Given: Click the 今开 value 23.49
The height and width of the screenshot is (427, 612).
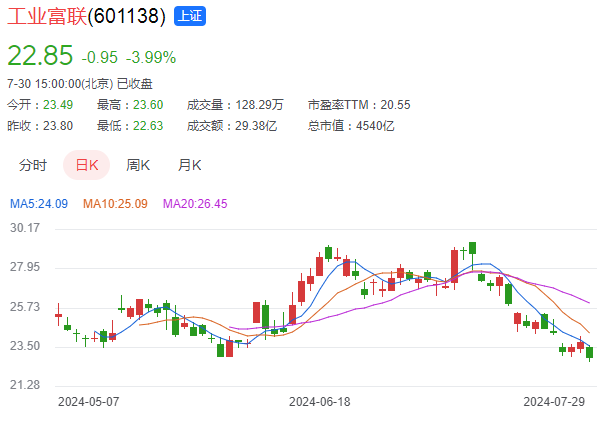Looking at the screenshot, I should 58,105.
